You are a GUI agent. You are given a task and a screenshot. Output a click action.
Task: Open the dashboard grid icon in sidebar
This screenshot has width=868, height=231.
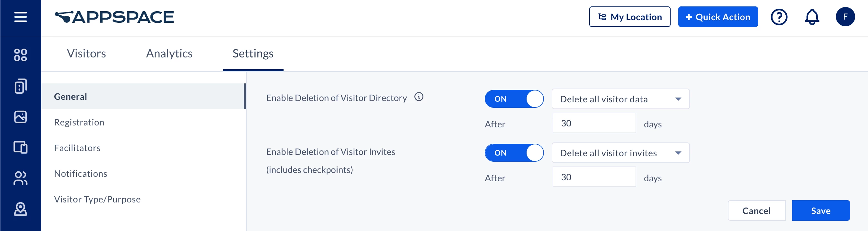point(21,55)
